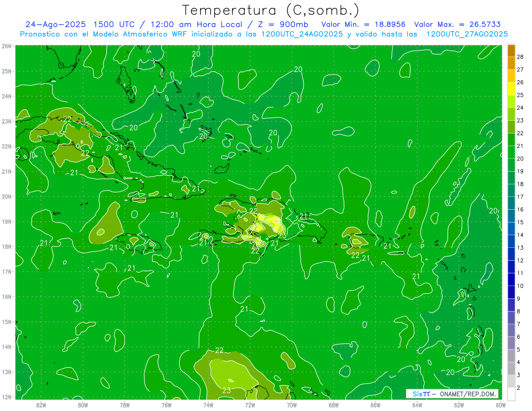The width and height of the screenshot is (532, 411).
Task: Pick the purple colorbar swatch between 5 and 6
Action: click(511, 343)
